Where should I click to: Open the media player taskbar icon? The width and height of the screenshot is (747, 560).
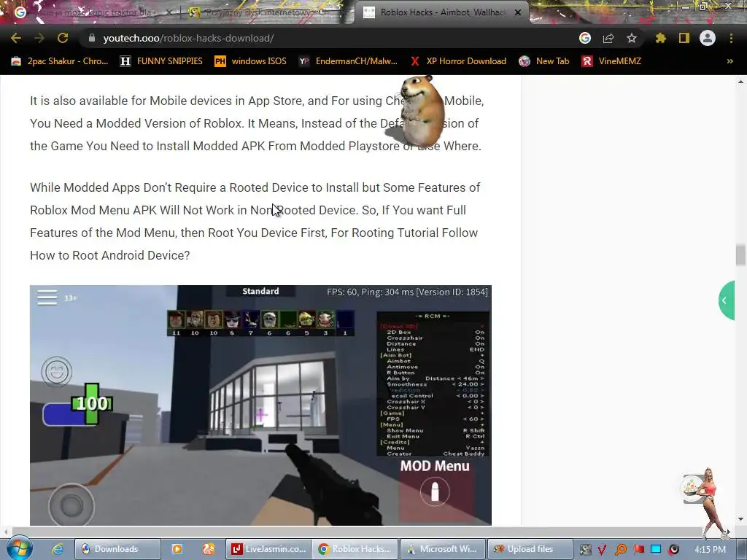coord(177,549)
